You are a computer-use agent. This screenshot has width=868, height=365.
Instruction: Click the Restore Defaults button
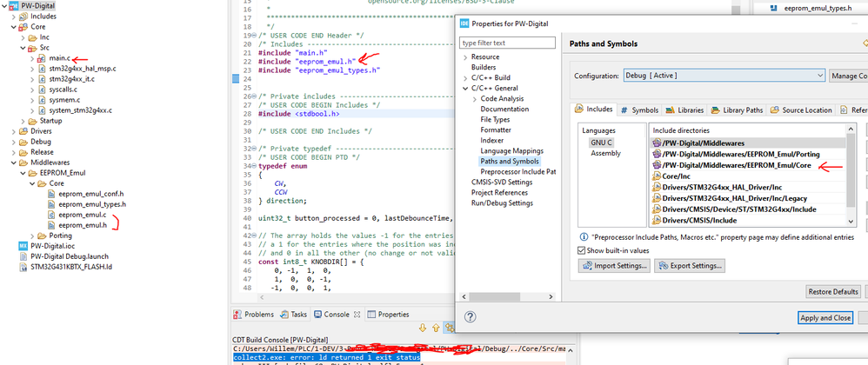pyautogui.click(x=833, y=291)
